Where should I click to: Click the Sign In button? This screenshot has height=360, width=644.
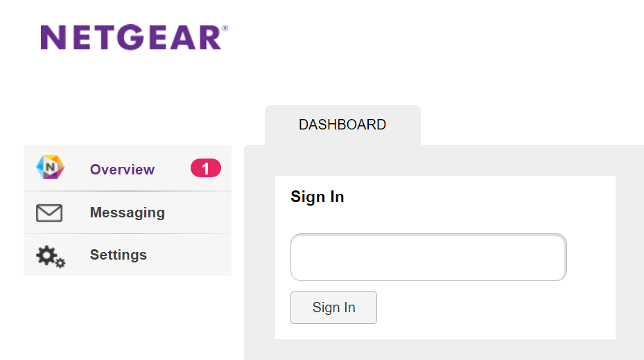(333, 307)
